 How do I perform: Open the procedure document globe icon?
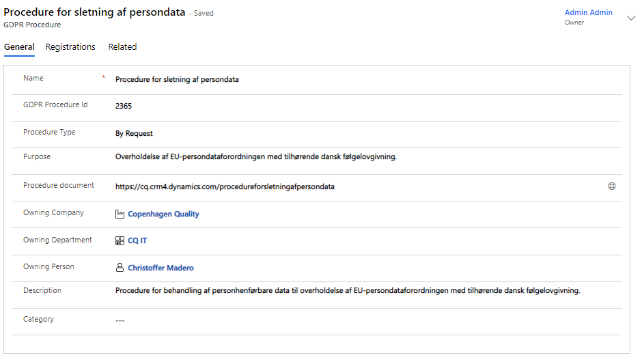612,186
